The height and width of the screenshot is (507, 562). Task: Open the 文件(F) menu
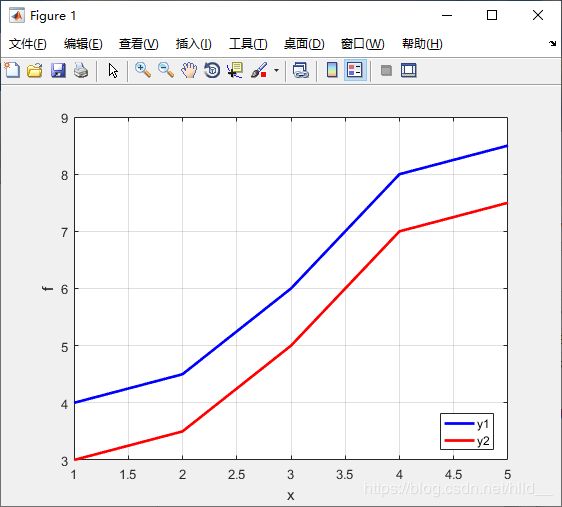(28, 44)
